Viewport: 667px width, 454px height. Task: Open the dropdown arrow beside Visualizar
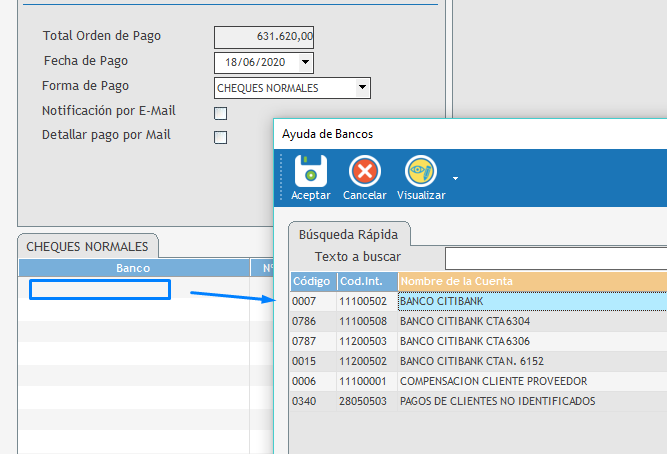pyautogui.click(x=456, y=179)
